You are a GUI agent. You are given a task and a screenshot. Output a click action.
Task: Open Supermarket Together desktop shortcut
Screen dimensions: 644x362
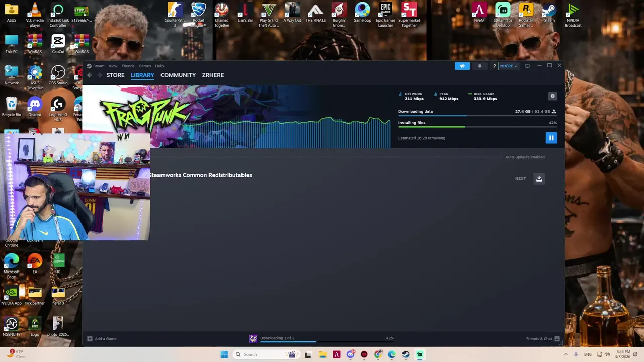409,15
